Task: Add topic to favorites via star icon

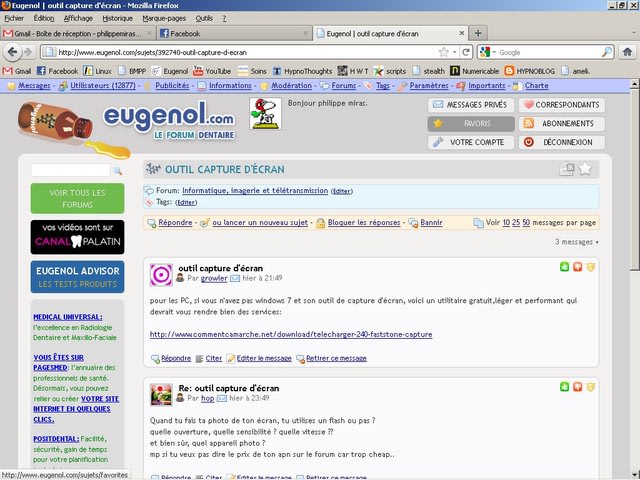Action: pos(586,169)
